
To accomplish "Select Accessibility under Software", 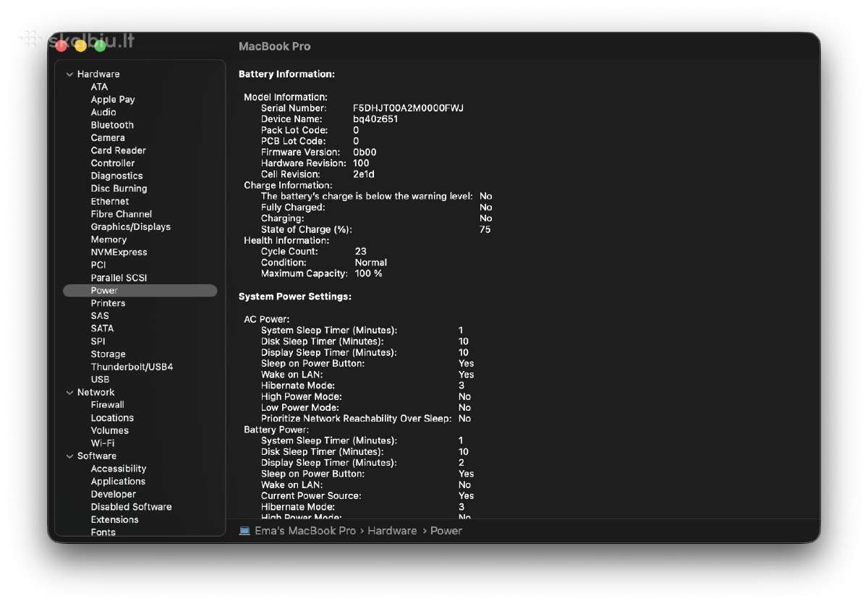I will click(x=118, y=469).
